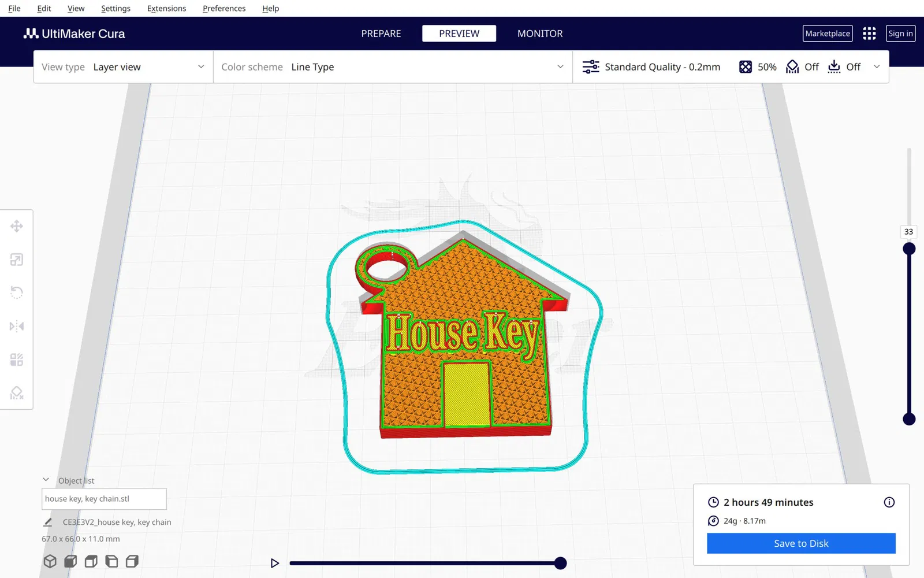Switch to the PREPARE stage
The height and width of the screenshot is (578, 924).
click(x=381, y=34)
